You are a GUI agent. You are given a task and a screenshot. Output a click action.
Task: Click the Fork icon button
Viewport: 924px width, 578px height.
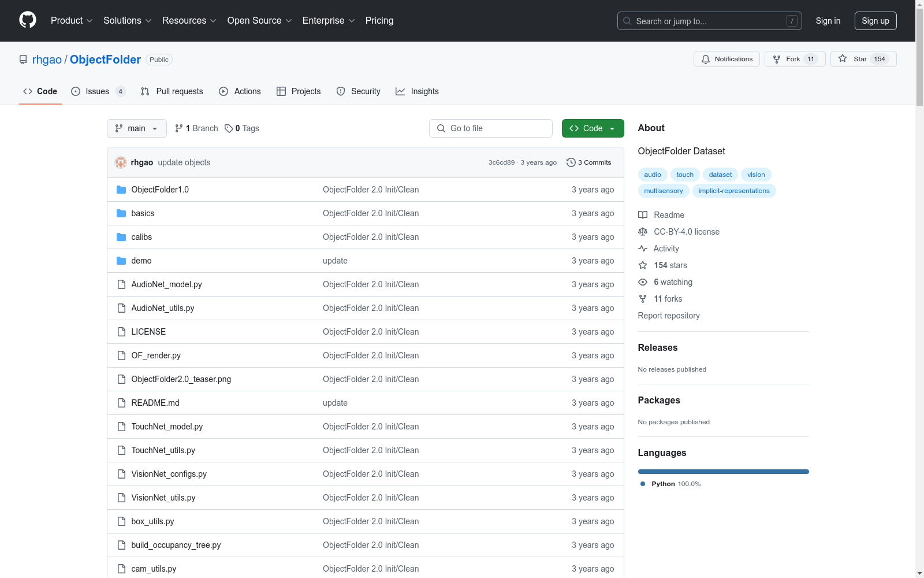777,59
